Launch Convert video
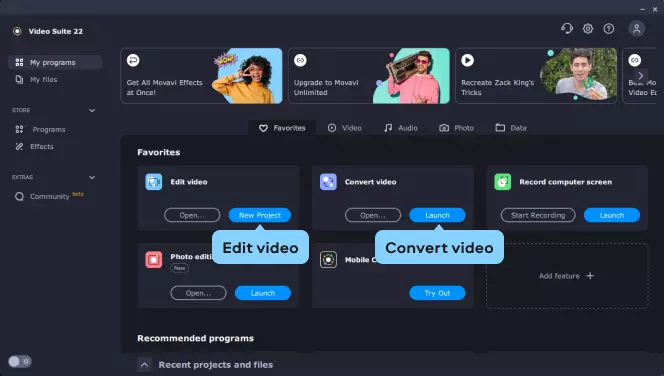The image size is (664, 376). click(x=437, y=215)
